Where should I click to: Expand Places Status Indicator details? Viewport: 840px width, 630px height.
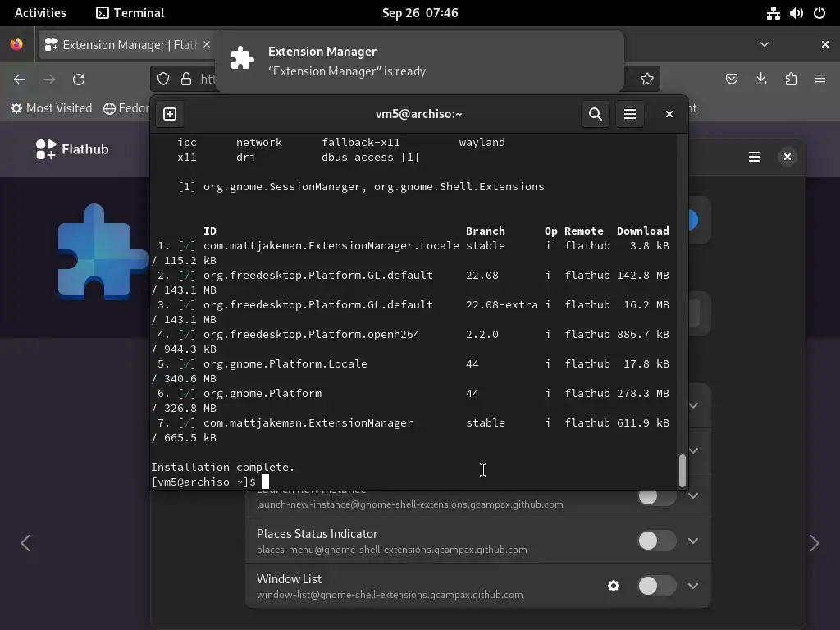692,541
